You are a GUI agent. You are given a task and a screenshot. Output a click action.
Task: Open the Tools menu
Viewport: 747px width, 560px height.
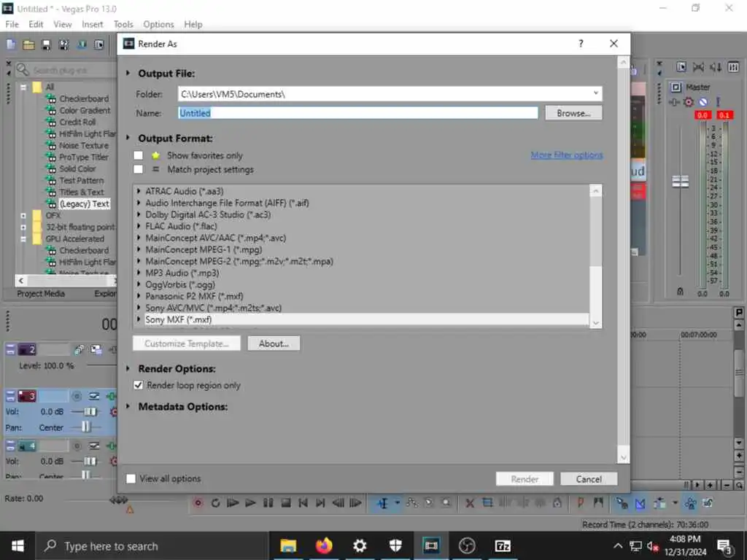pyautogui.click(x=123, y=24)
